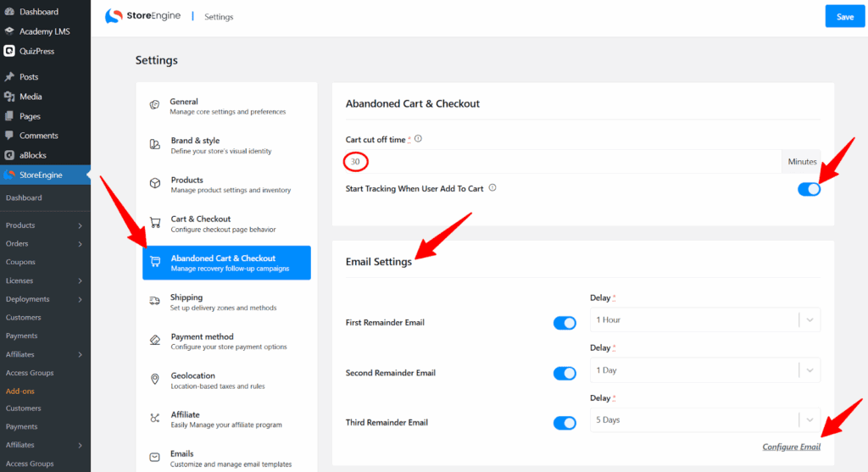Click the Minutes unit label of cut off time

[x=802, y=162]
